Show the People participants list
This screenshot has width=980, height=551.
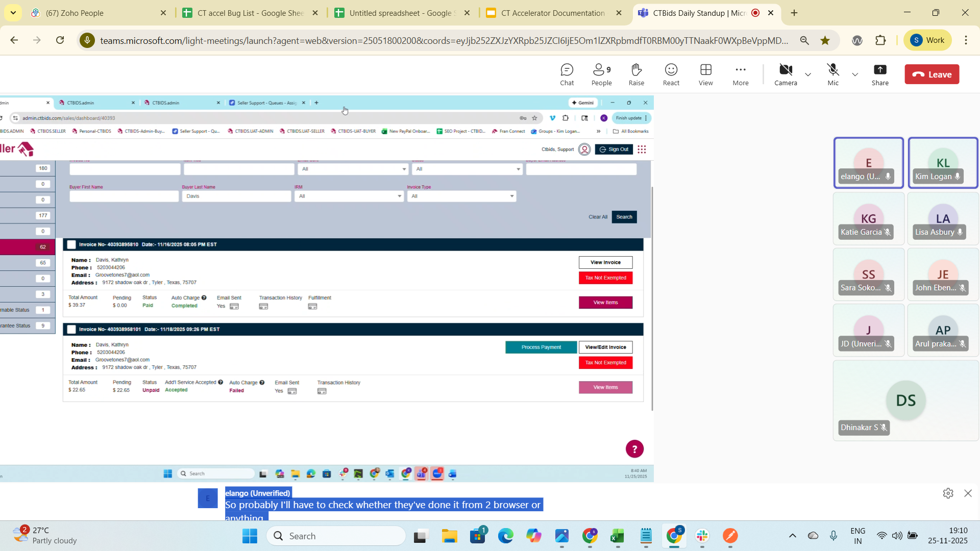pos(601,74)
